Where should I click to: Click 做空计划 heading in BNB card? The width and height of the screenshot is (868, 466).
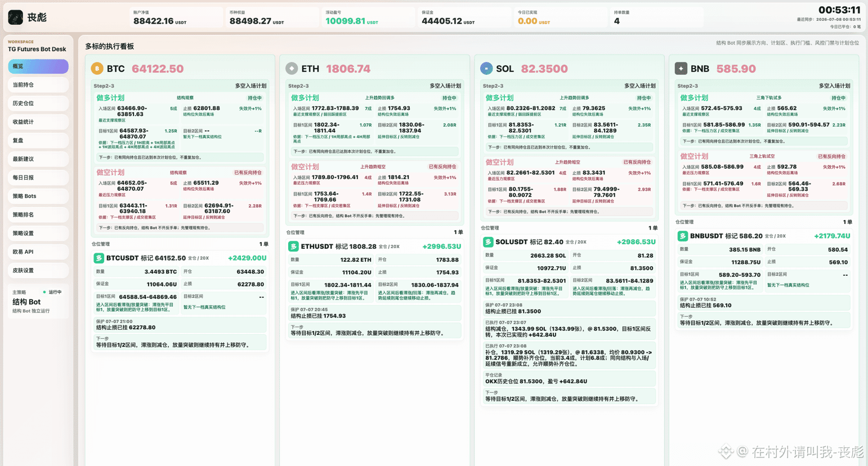point(695,156)
